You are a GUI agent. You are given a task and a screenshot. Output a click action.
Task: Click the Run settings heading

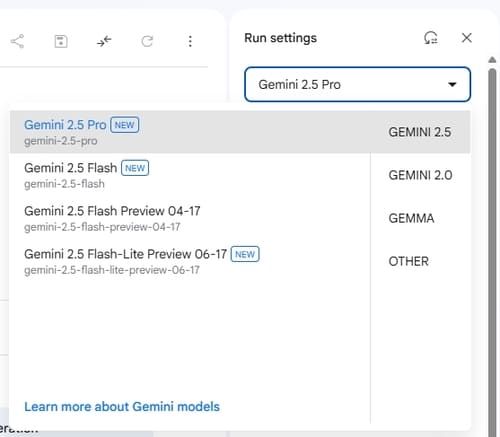[280, 38]
